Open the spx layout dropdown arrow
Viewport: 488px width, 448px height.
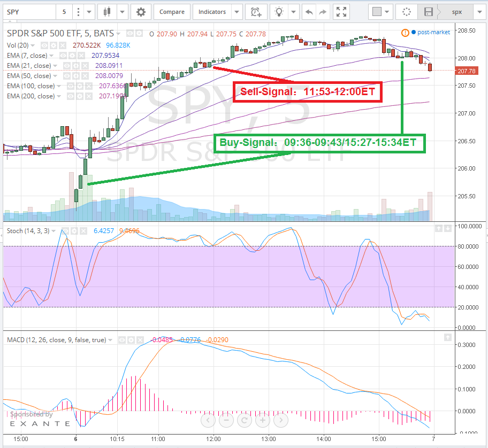pos(479,12)
